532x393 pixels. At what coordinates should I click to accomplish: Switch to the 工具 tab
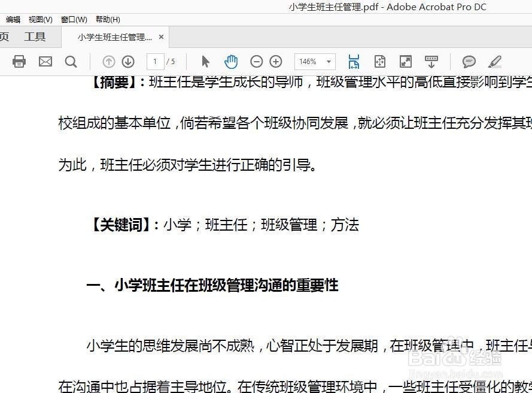pos(35,37)
